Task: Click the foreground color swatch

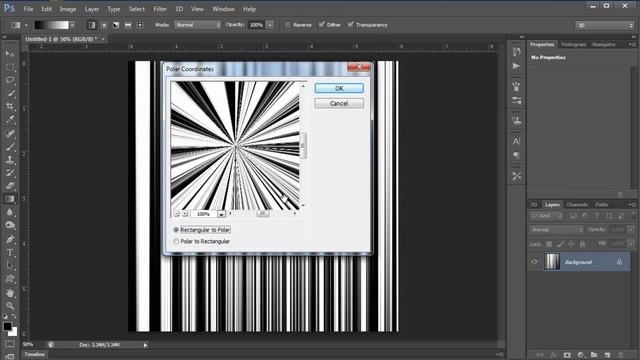Action: tap(7, 326)
